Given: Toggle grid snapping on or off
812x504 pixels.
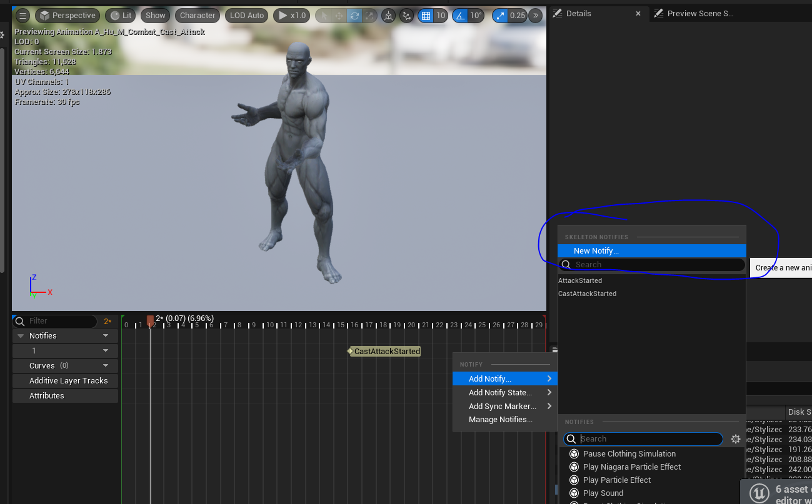Looking at the screenshot, I should [426, 16].
